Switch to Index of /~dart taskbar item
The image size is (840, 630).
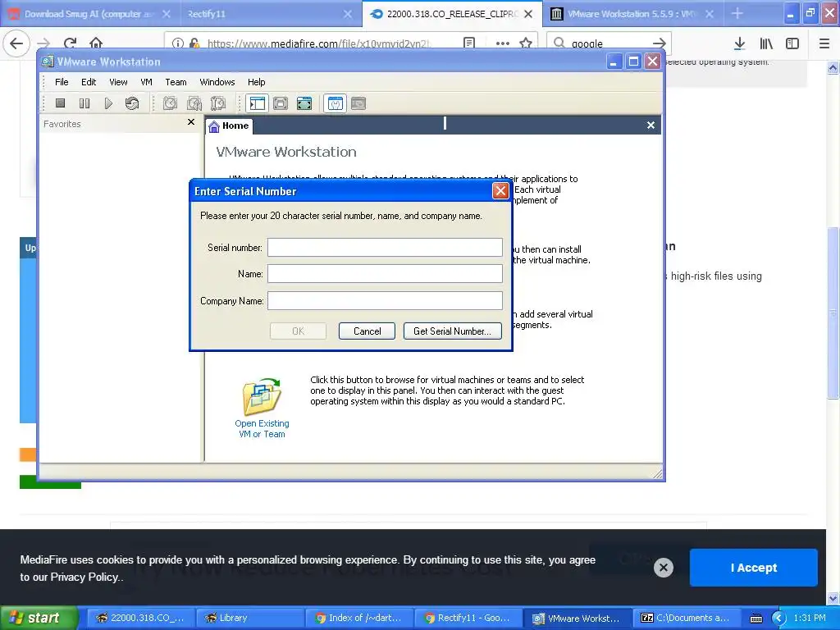click(359, 618)
